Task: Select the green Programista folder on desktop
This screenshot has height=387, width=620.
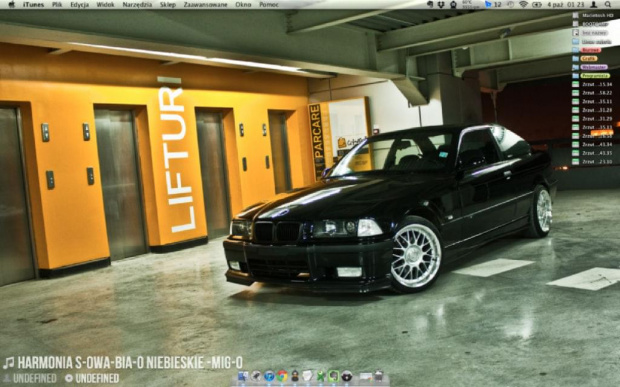Action: pos(592,76)
